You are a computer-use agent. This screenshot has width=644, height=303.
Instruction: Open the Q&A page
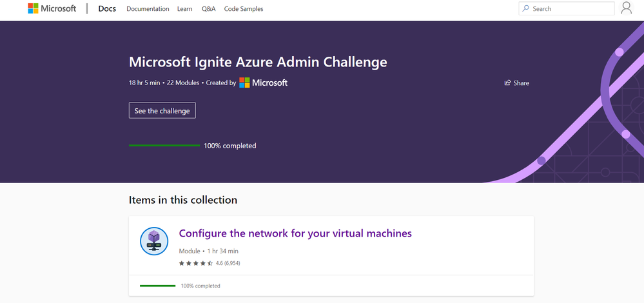[209, 8]
